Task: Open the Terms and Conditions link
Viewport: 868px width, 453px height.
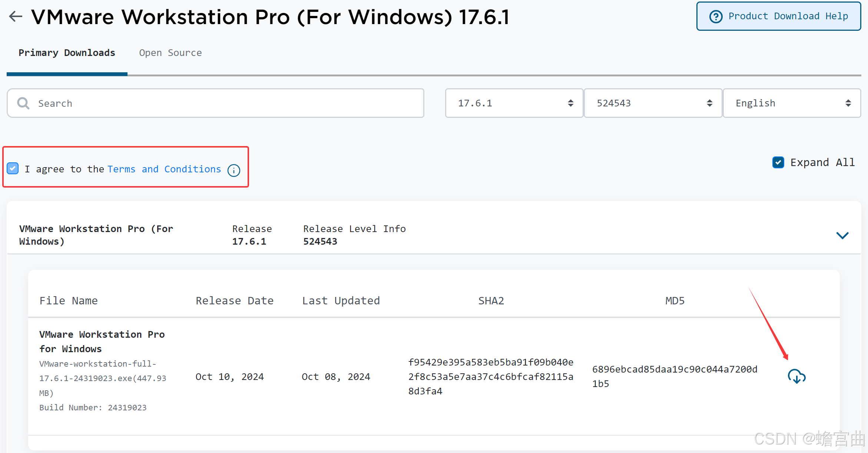Action: coord(164,169)
